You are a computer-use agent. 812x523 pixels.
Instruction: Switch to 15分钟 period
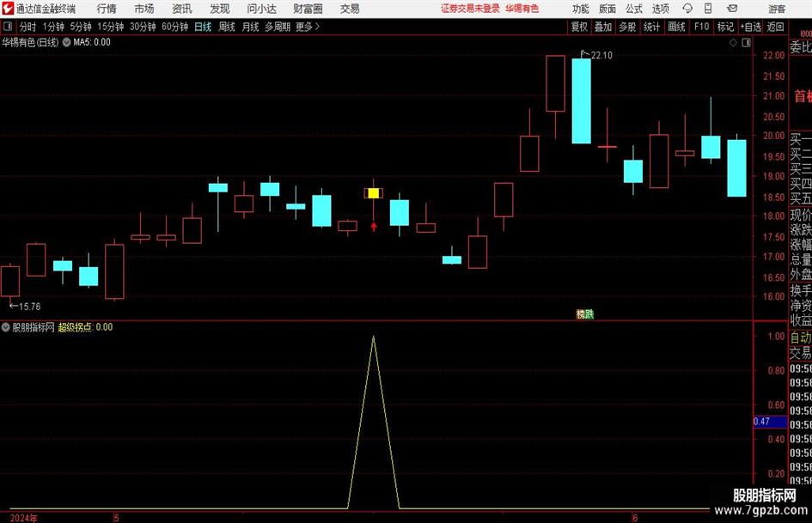111,27
